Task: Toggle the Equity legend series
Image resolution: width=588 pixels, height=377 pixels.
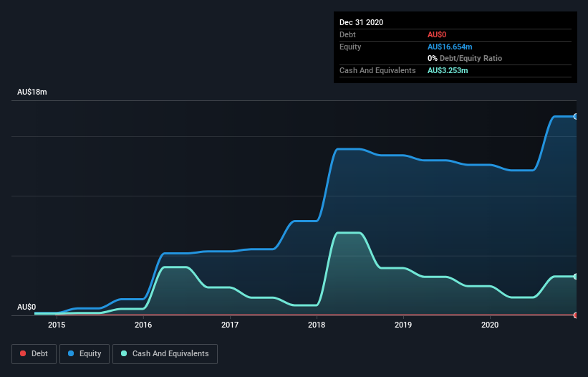Action: pyautogui.click(x=85, y=354)
